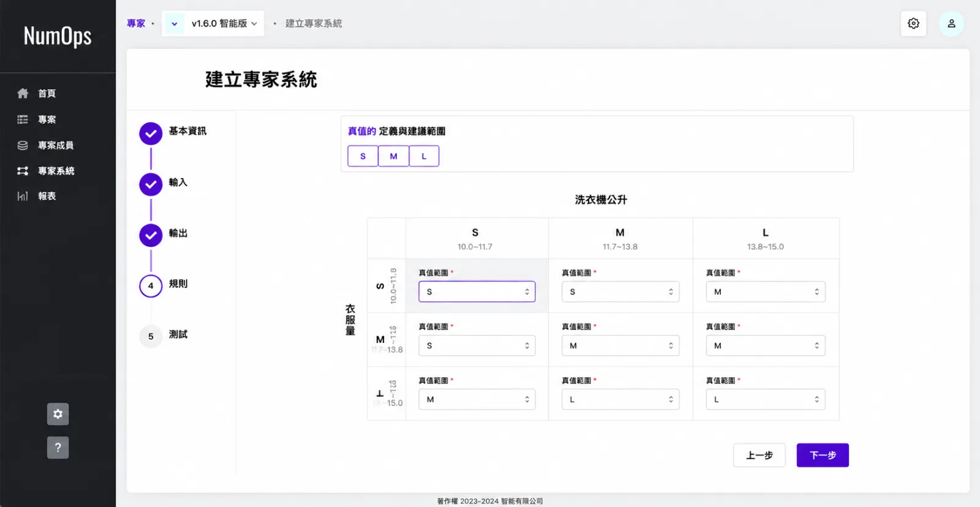This screenshot has height=507, width=980.
Task: Open 真值範圍 dropdown for row L, column L
Action: (x=766, y=399)
